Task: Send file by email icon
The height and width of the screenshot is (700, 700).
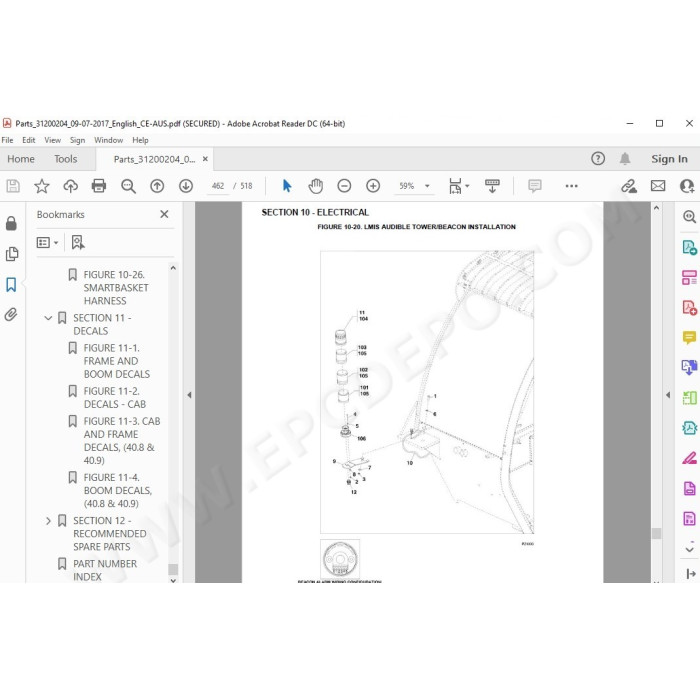Action: [658, 186]
